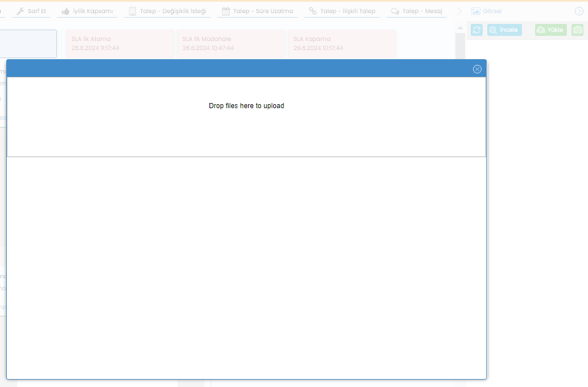Select the Görsel tab

click(486, 11)
